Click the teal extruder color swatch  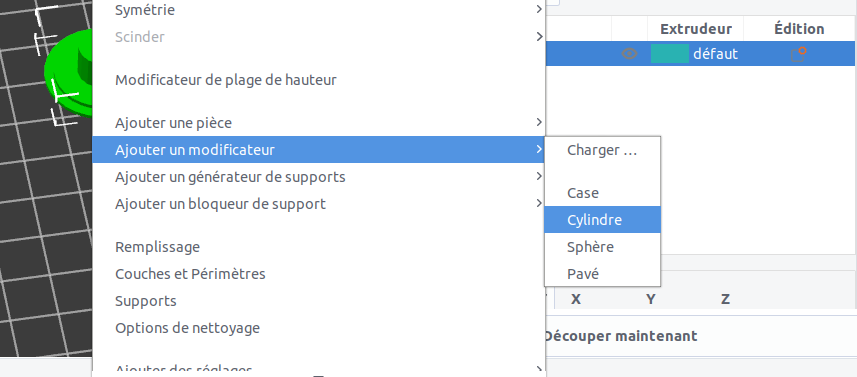(670, 54)
